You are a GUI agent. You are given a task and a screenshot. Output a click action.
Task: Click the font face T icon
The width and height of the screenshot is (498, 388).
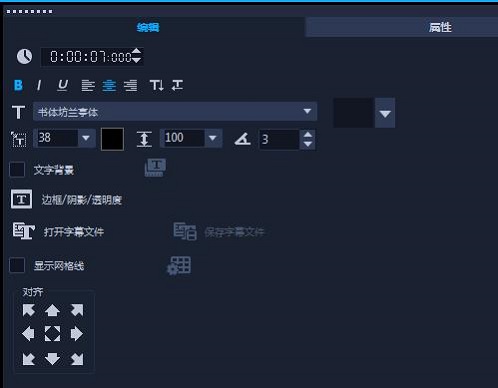tap(18, 112)
